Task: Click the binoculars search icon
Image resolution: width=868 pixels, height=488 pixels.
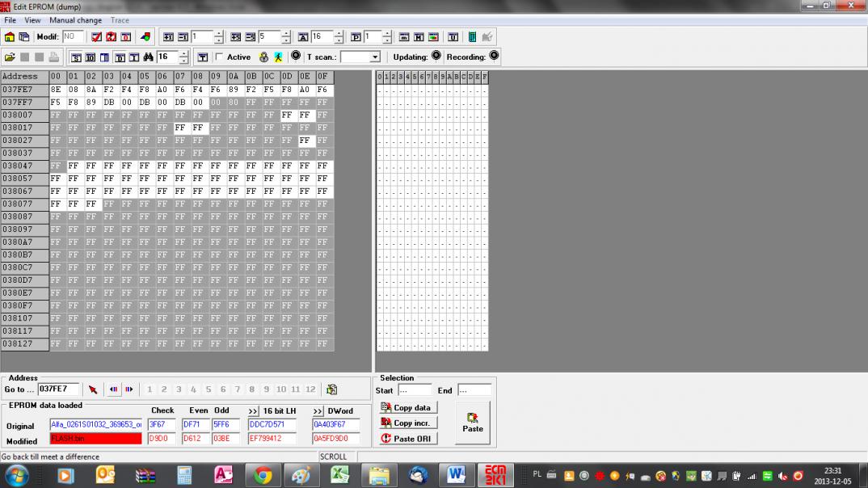Action: pyautogui.click(x=148, y=57)
